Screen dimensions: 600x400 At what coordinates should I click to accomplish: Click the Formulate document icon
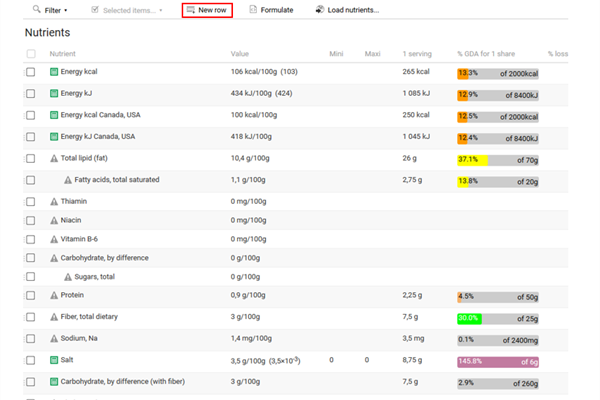point(253,10)
